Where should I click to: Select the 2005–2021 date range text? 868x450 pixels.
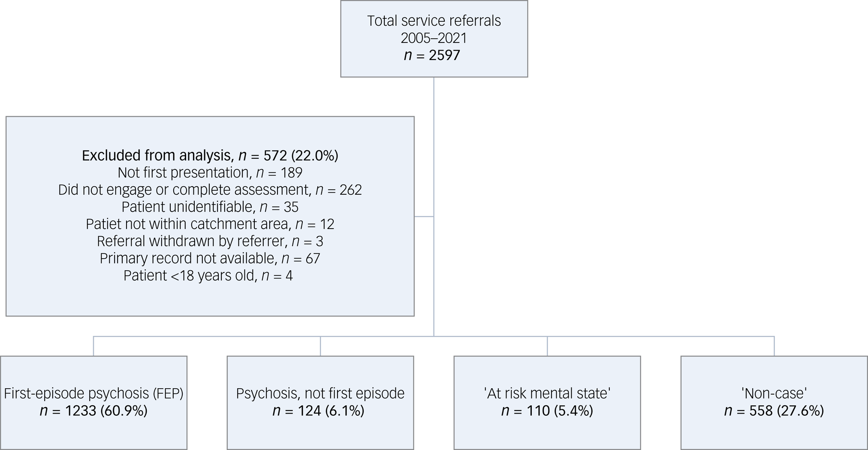(434, 38)
